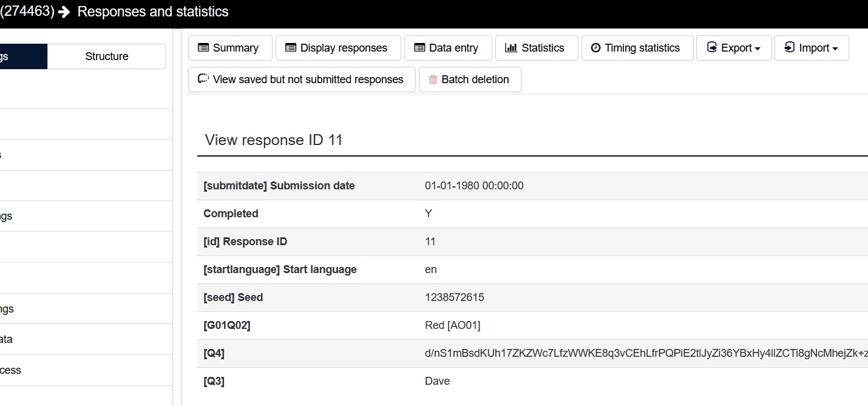Image resolution: width=868 pixels, height=406 pixels.
Task: Click the survey ID (274463) breadcrumb
Action: pos(27,12)
